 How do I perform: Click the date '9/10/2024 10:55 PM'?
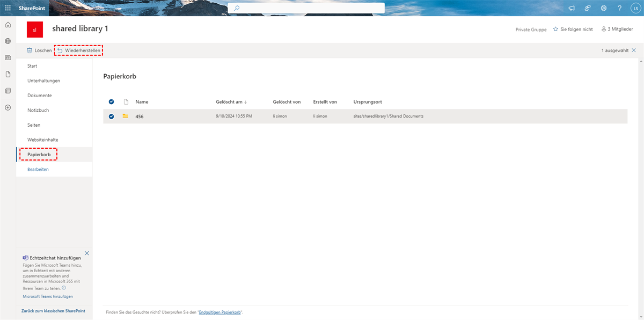coord(233,116)
